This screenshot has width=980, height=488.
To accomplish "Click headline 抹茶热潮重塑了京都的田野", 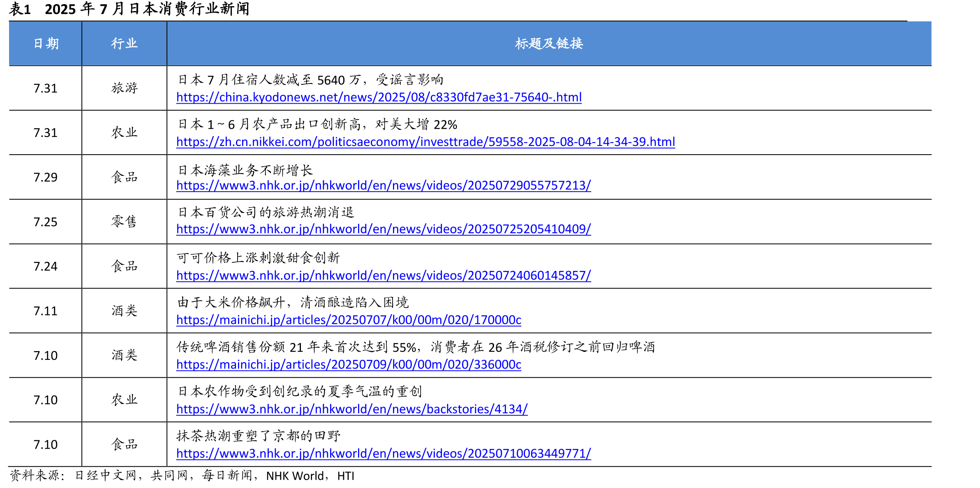I will click(259, 436).
